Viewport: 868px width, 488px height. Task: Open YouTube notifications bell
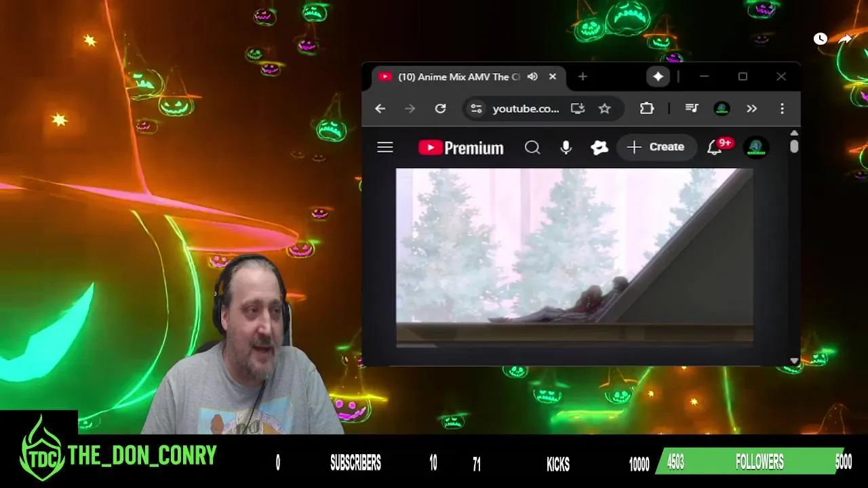click(715, 147)
